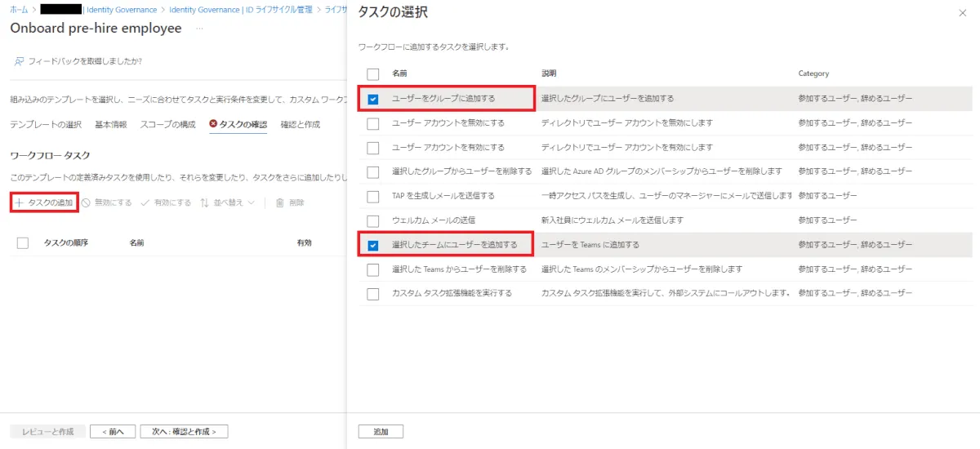
Task: Click the plus icon for タスクの追加
Action: [x=19, y=202]
